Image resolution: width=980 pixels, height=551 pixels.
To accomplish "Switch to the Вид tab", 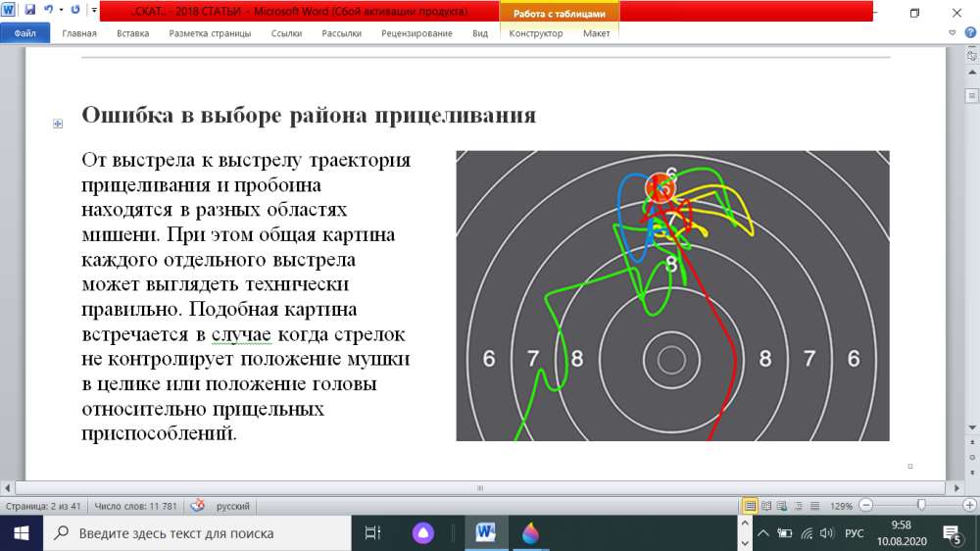I will point(480,33).
